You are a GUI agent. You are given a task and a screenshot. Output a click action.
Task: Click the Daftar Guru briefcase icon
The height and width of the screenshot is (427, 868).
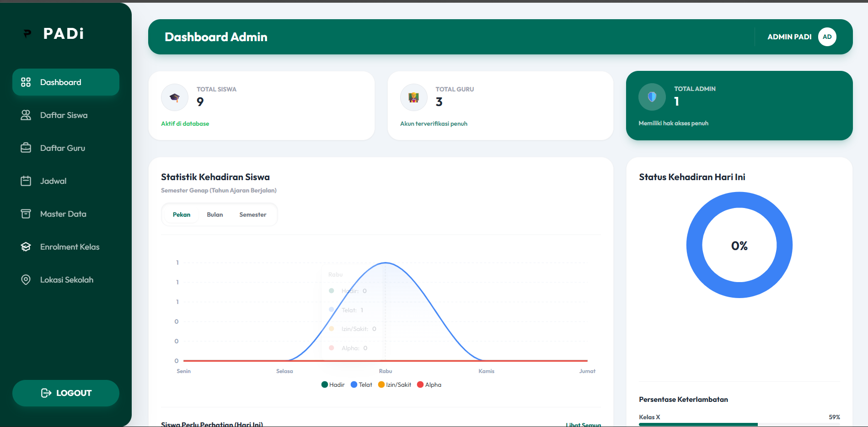26,148
